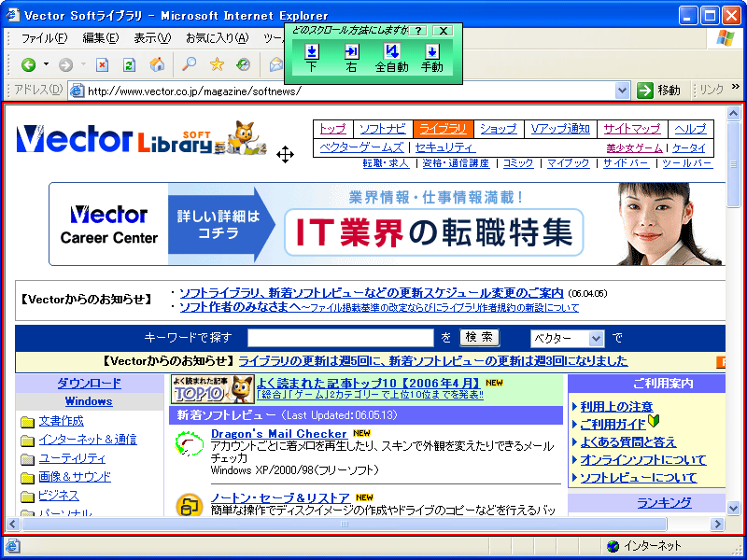Image resolution: width=747 pixels, height=560 pixels.
Task: Click the horizontal scrollbar right arrow
Action: [x=716, y=525]
